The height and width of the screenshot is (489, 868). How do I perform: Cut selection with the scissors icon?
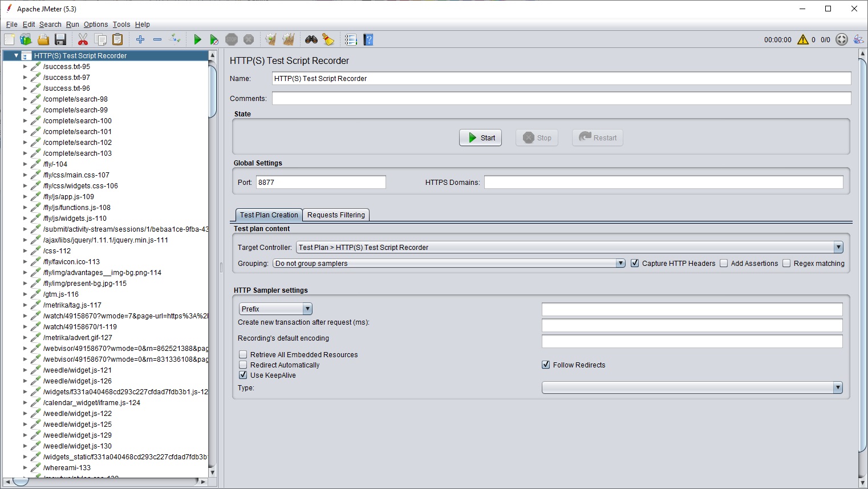[x=83, y=39]
